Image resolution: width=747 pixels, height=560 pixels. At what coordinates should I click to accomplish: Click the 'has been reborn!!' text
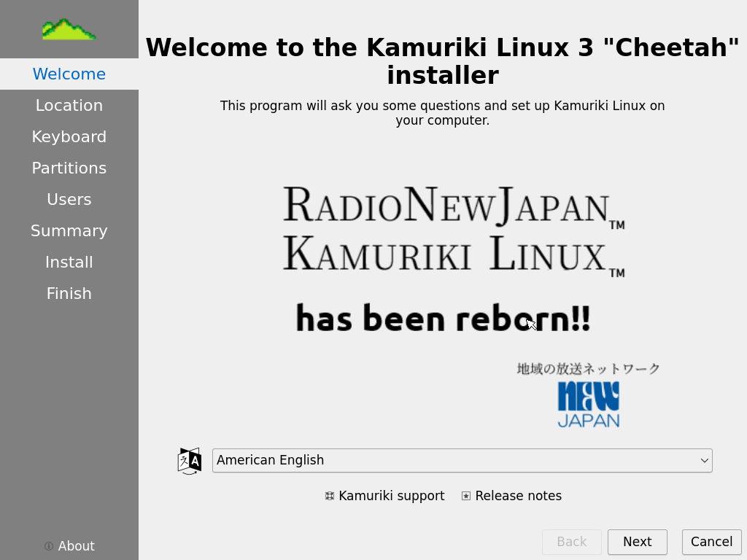(x=443, y=318)
